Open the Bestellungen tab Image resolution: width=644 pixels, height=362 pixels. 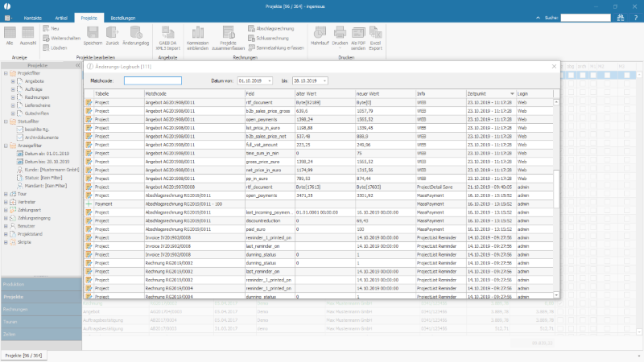tap(123, 18)
